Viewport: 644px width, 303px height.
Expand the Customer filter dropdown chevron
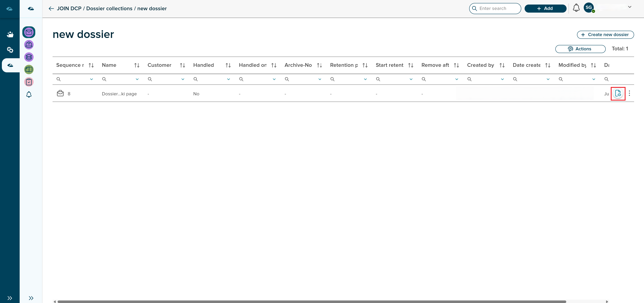(183, 79)
